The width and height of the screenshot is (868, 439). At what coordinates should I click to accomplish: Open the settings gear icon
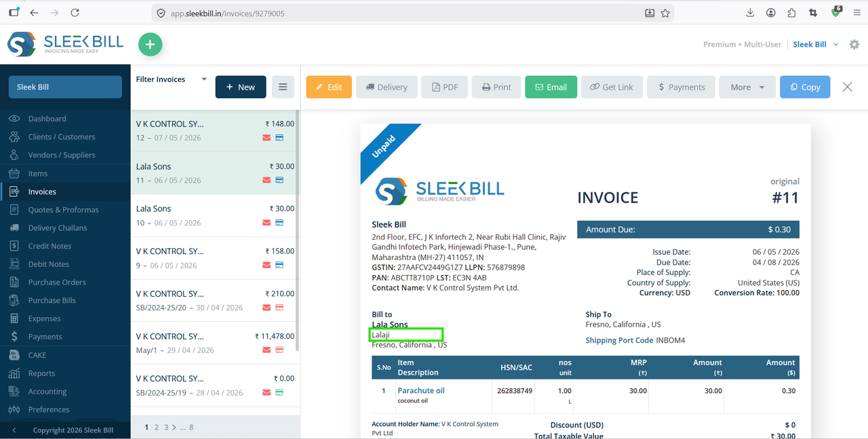click(x=854, y=45)
